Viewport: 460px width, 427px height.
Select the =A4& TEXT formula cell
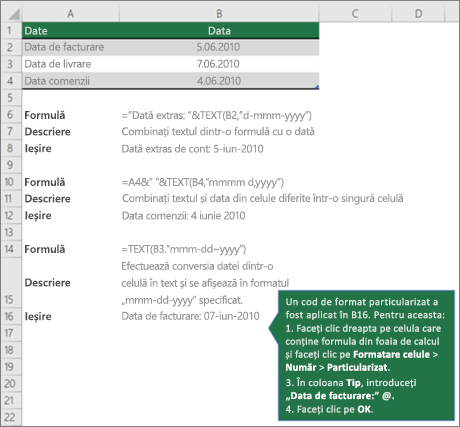point(203,182)
